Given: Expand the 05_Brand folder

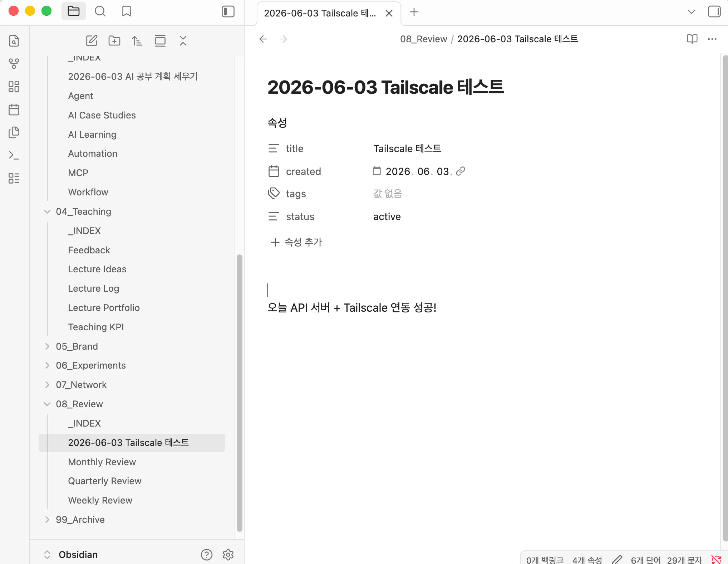Looking at the screenshot, I should pyautogui.click(x=47, y=346).
